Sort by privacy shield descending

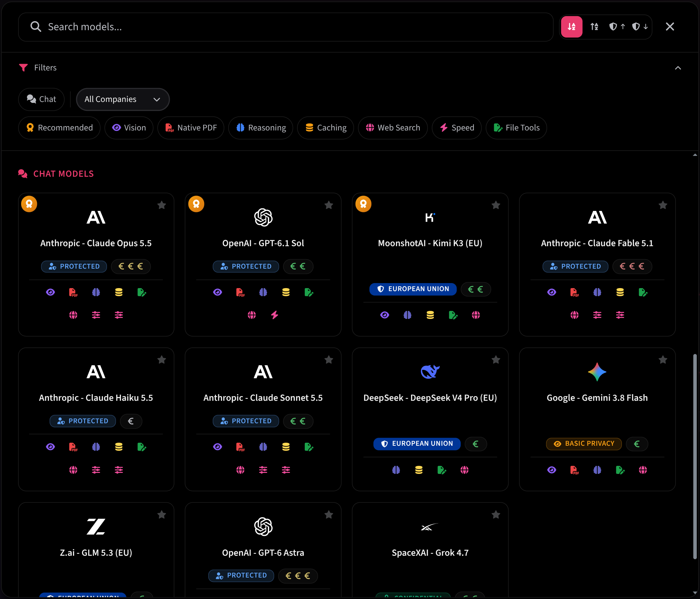click(x=640, y=26)
